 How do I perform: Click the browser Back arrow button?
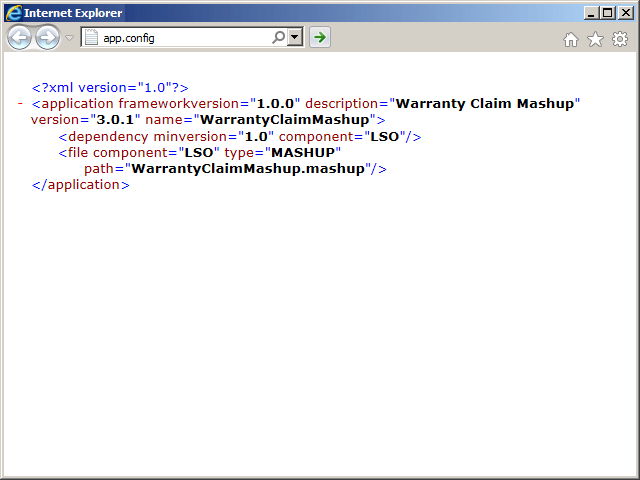[19, 38]
